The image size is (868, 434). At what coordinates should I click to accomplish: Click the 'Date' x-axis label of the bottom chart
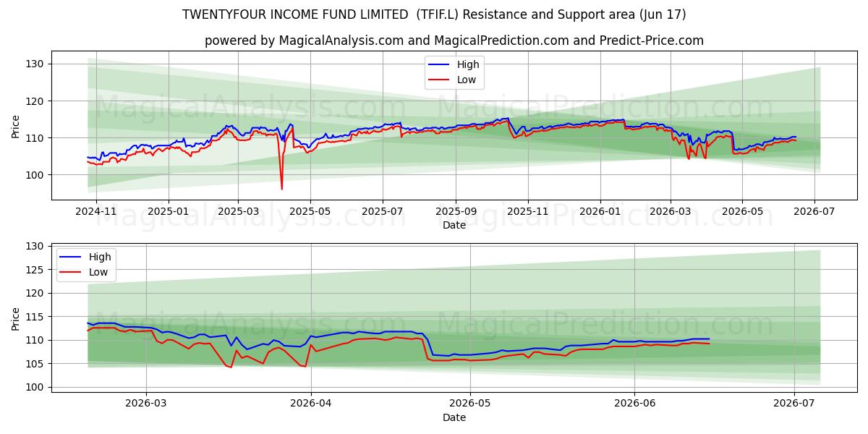tap(454, 418)
